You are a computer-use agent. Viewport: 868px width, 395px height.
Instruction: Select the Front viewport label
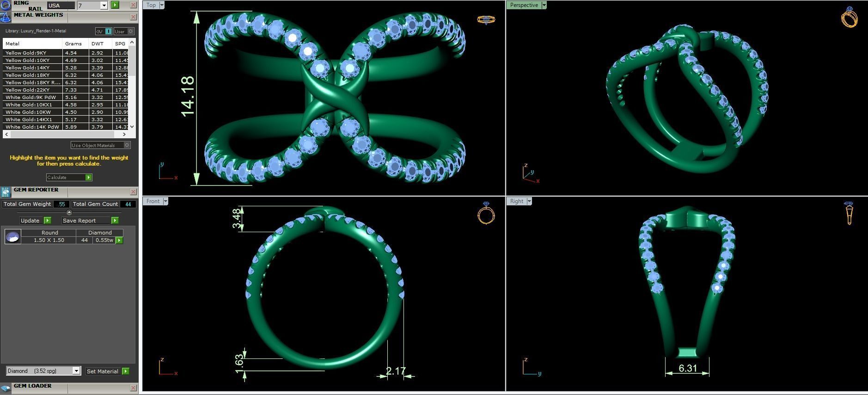point(153,201)
